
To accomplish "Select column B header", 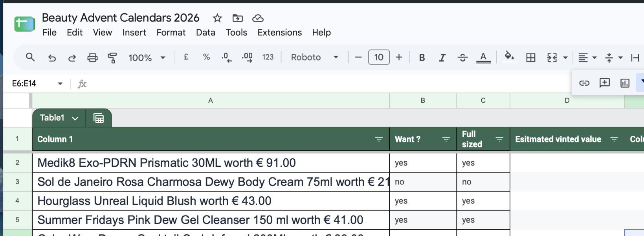I will pyautogui.click(x=423, y=101).
